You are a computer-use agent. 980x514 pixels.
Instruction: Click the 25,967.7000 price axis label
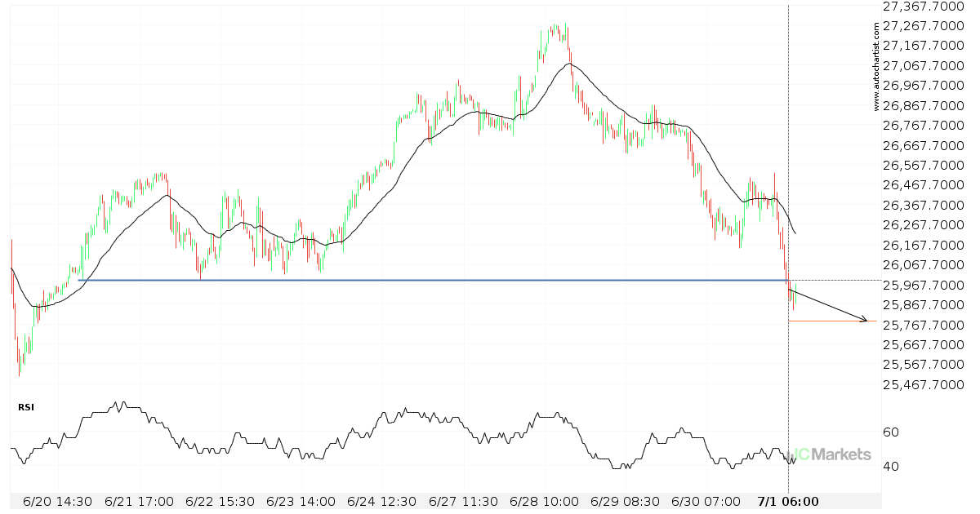click(x=925, y=286)
